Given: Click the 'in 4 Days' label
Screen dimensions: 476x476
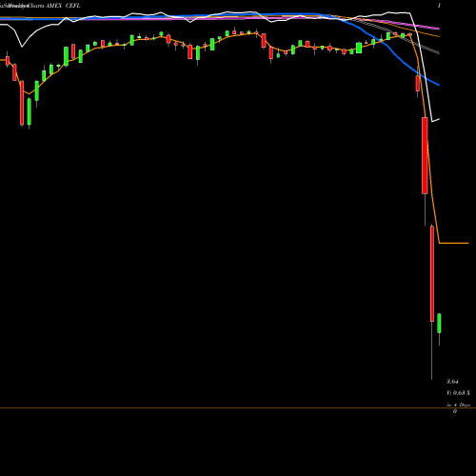Looking at the screenshot, I should (x=458, y=405).
